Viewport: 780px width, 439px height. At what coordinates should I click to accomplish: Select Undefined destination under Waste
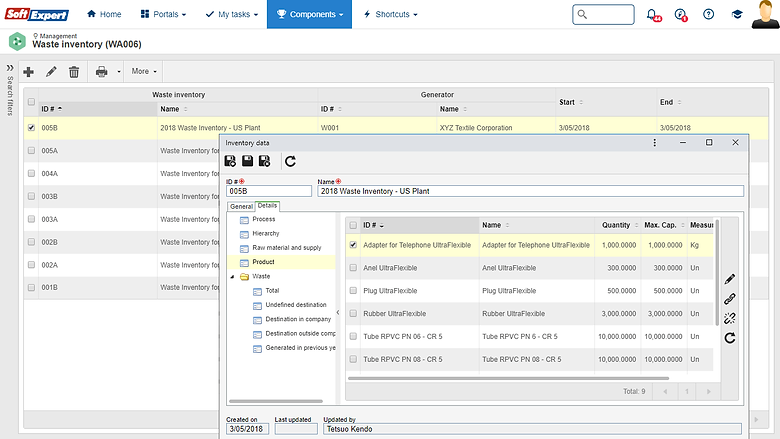pyautogui.click(x=296, y=305)
